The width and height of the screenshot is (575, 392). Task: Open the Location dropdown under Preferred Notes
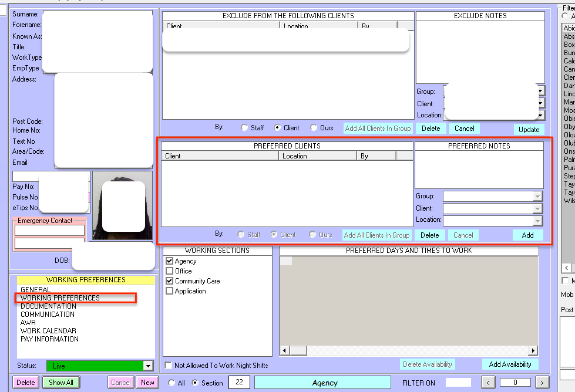point(537,221)
